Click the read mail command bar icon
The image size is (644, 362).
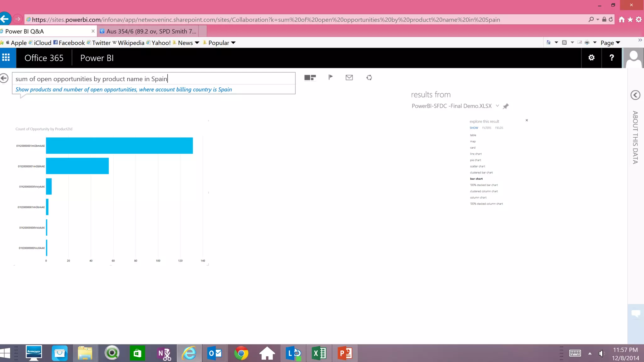coord(579,42)
